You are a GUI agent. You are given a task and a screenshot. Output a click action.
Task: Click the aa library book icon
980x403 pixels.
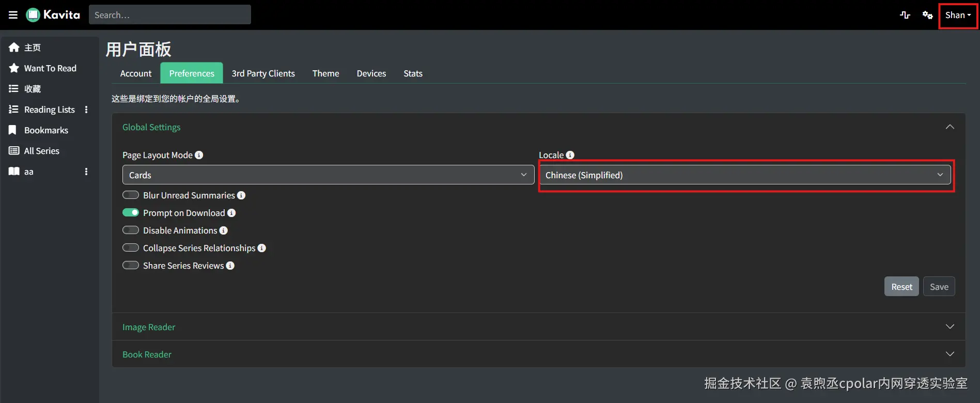click(14, 172)
